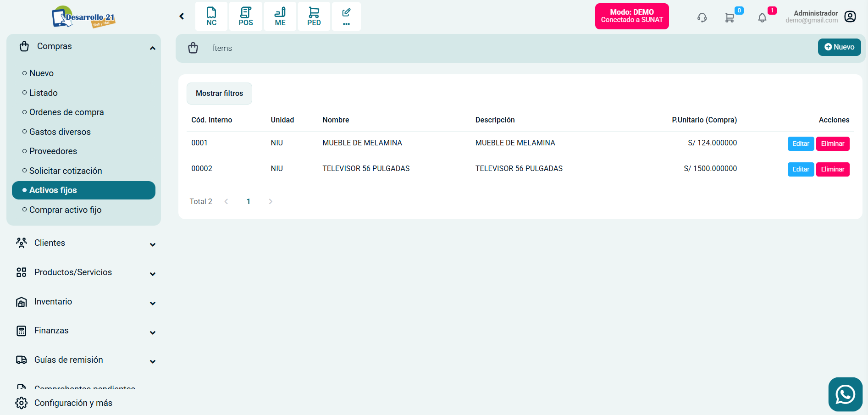
Task: Expand the Finanzas menu section
Action: click(153, 332)
